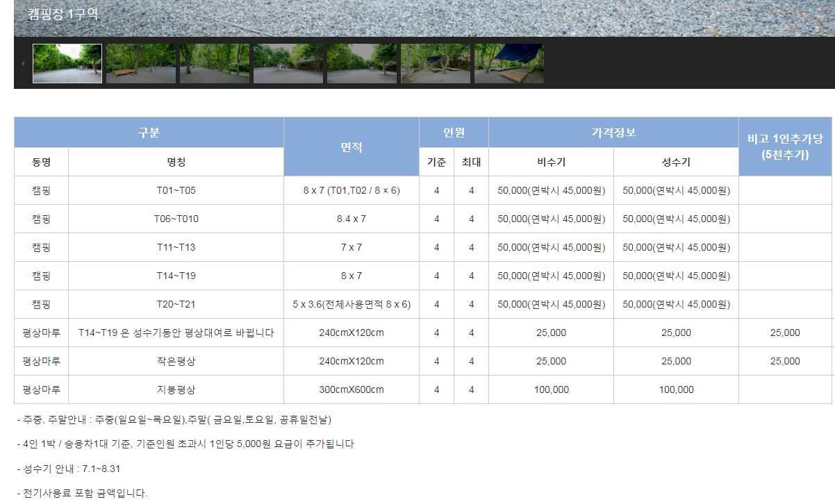Select the '작은평상' name cell
The width and height of the screenshot is (835, 504).
point(176,361)
